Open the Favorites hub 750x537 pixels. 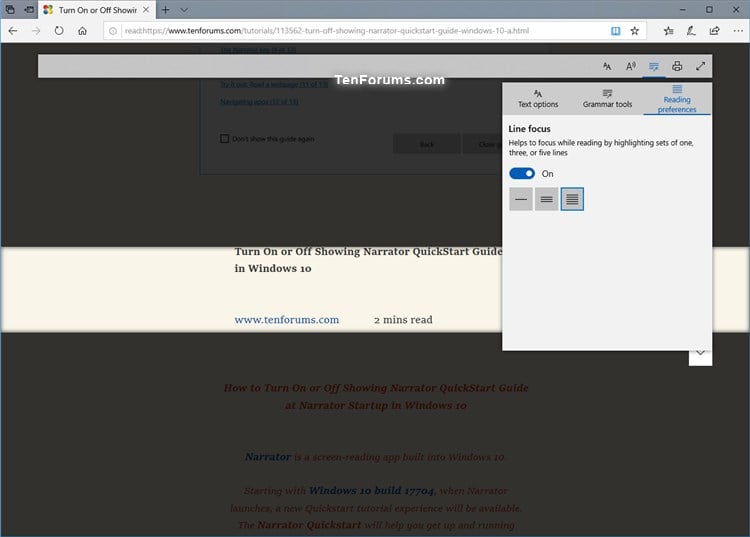[x=669, y=31]
